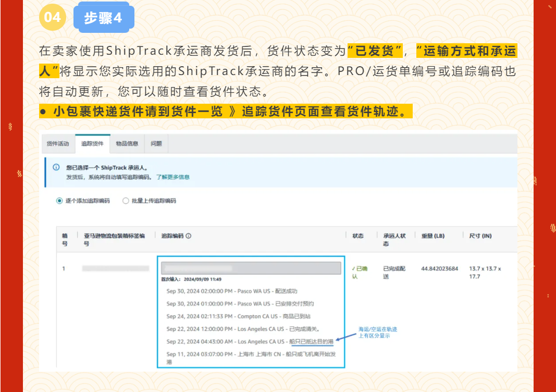The image size is (556, 392).
Task: Click the 首次输入 2024/09/09 11:49 timestamp
Action: pos(191,279)
